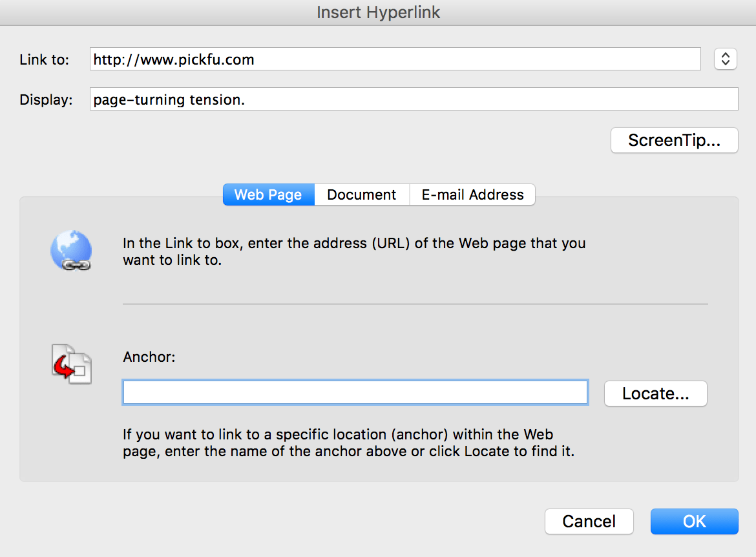
Task: Click the anchor help text below the field
Action: point(348,443)
